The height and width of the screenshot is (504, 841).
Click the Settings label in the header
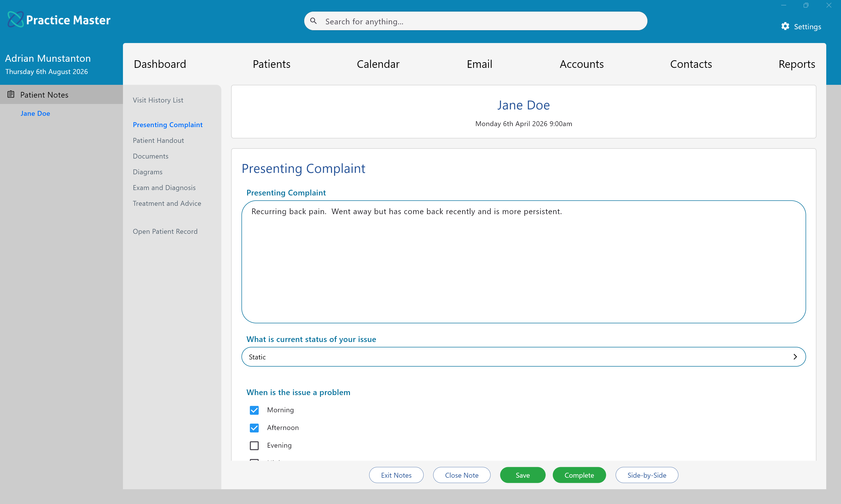(x=807, y=27)
